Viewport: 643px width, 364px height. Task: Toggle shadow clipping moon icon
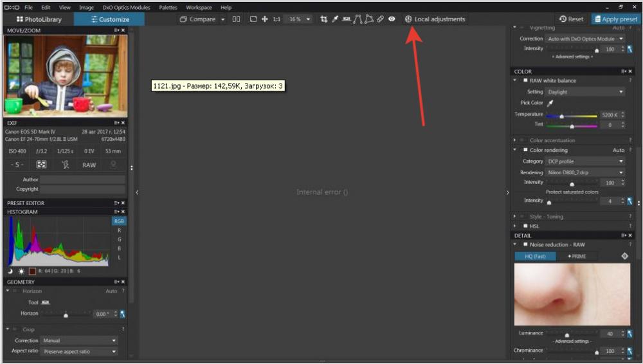click(x=10, y=271)
